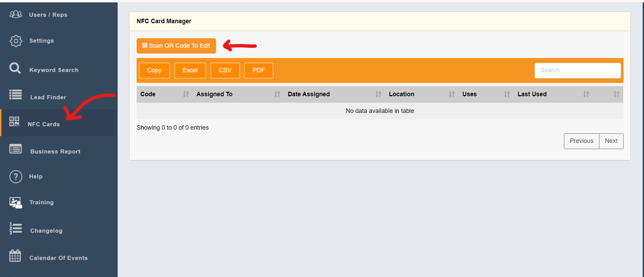Click the Keyword Search magnifier icon
Image resolution: width=644 pixels, height=277 pixels.
coord(15,68)
